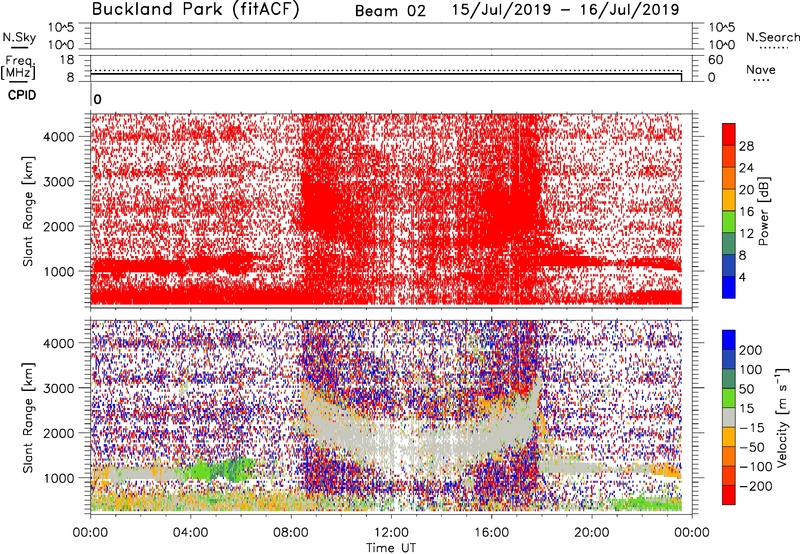Select the "N.Sky" axis label

pos(19,37)
